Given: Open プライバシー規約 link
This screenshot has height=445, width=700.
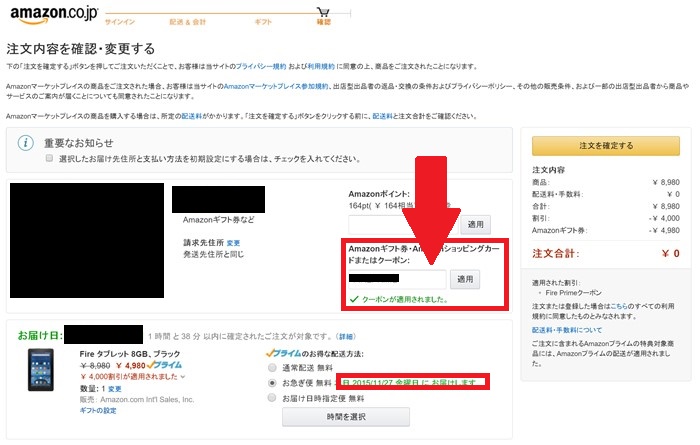Looking at the screenshot, I should 261,67.
